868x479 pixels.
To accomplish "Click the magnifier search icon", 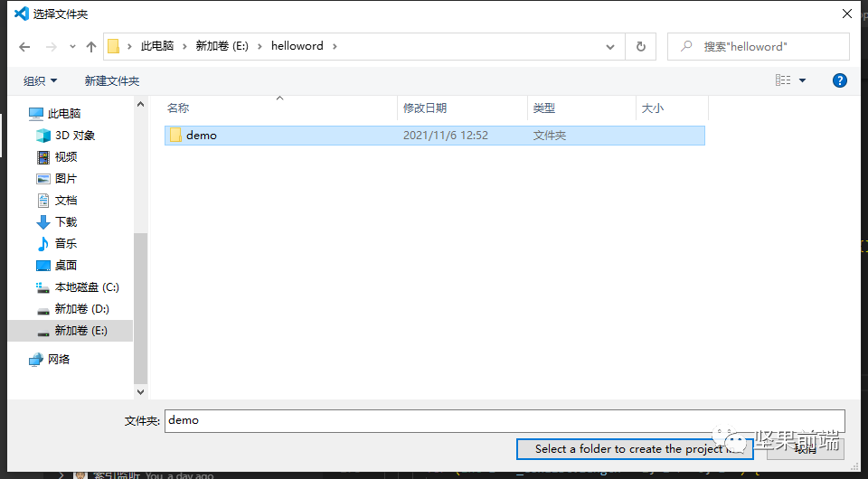I will click(686, 46).
